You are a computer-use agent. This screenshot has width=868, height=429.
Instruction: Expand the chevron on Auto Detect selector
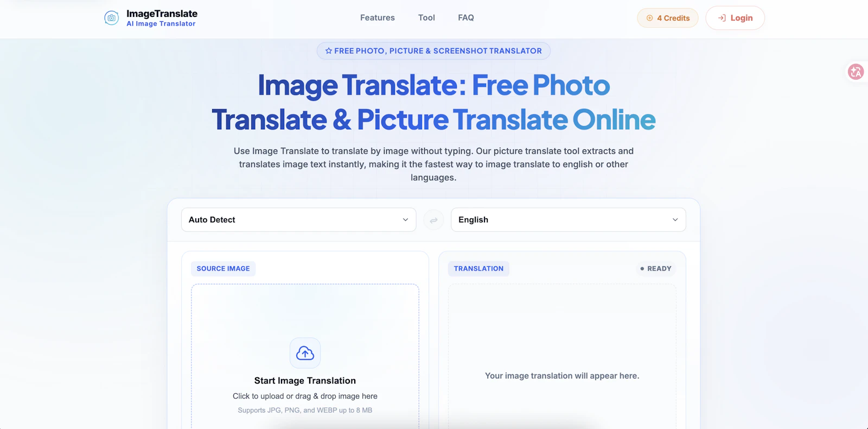pyautogui.click(x=405, y=220)
